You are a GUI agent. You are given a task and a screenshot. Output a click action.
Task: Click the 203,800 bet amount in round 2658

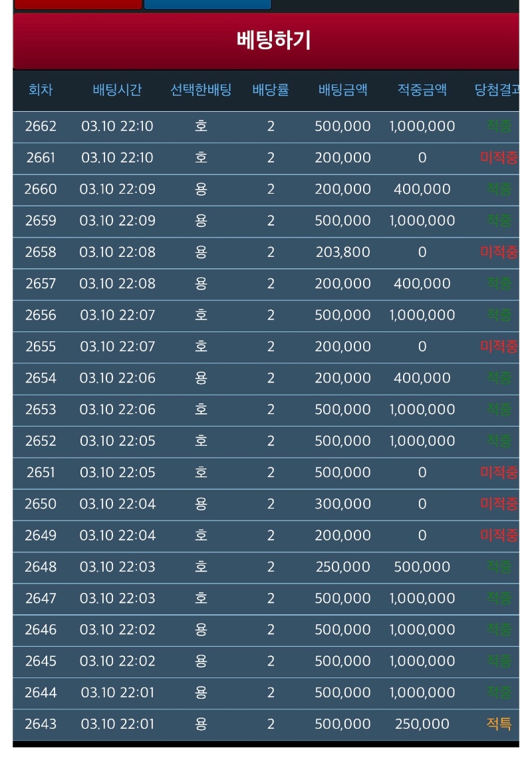coord(342,252)
